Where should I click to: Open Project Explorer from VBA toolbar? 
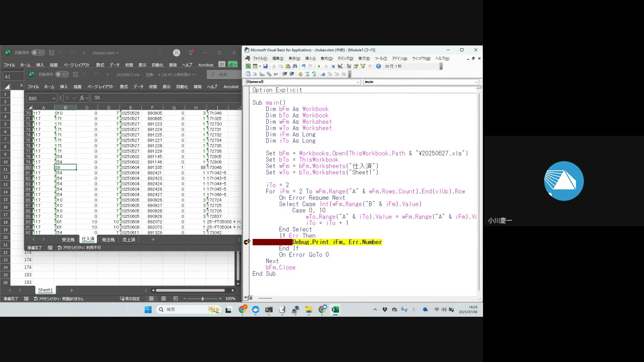(x=349, y=66)
